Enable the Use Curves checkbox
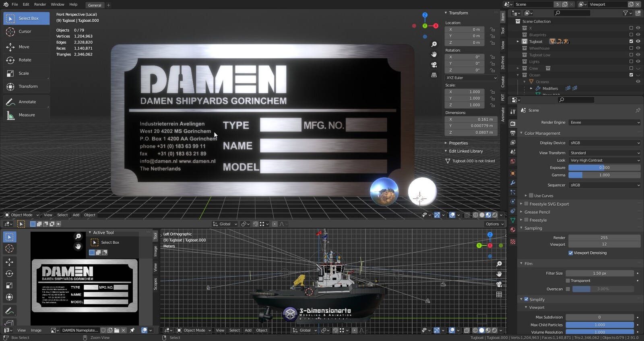 tap(531, 195)
